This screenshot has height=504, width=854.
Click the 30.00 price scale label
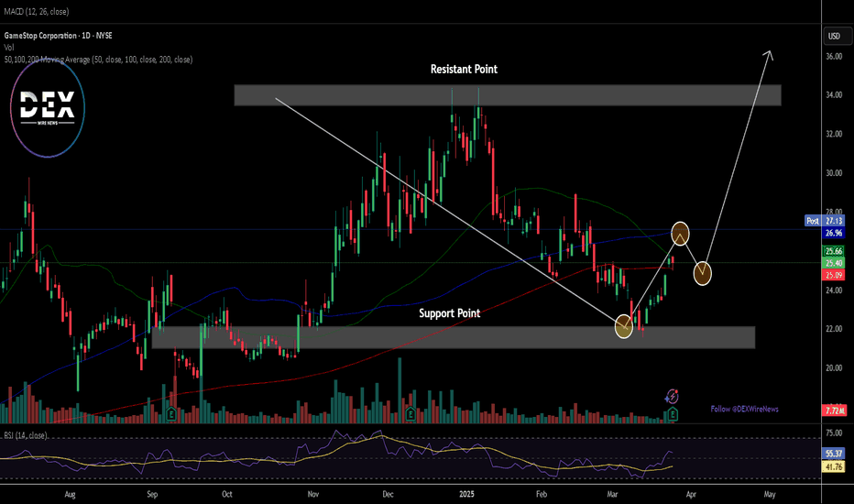point(834,173)
